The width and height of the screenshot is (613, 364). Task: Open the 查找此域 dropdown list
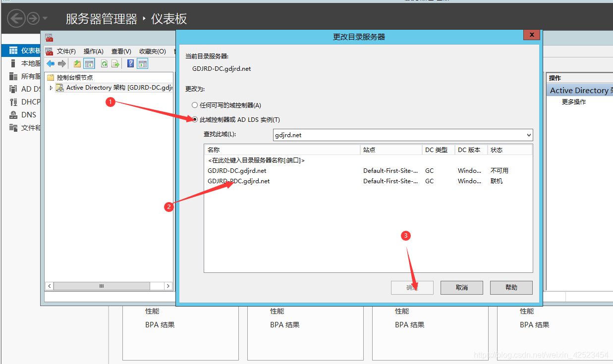529,135
